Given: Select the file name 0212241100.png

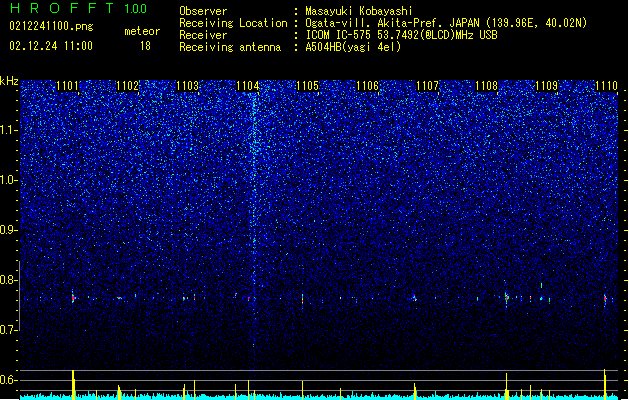Looking at the screenshot, I should (x=51, y=26).
